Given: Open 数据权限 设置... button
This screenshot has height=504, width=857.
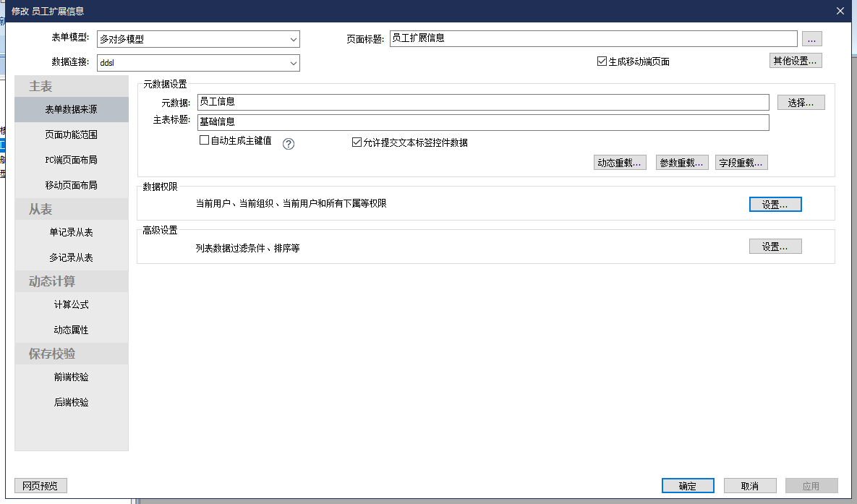Looking at the screenshot, I should click(775, 205).
